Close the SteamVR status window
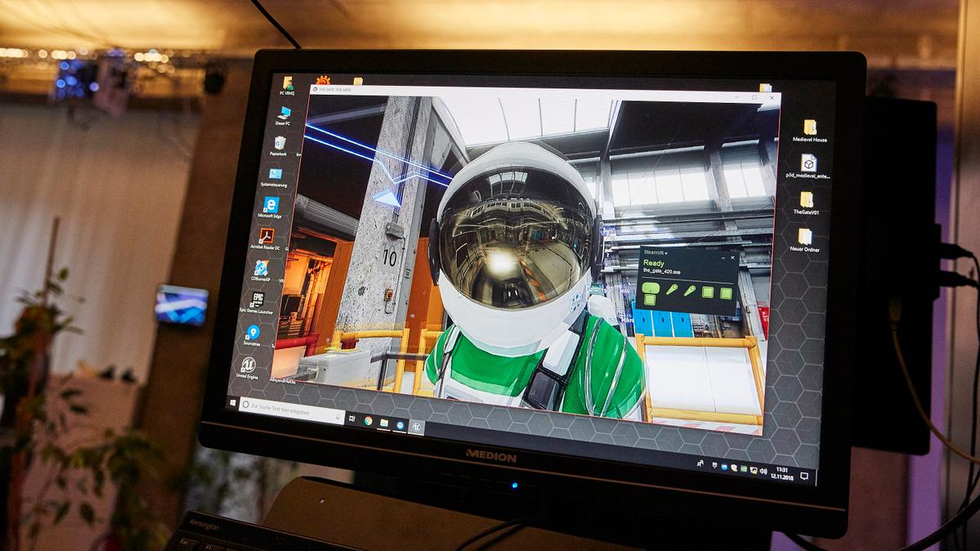 [732, 257]
